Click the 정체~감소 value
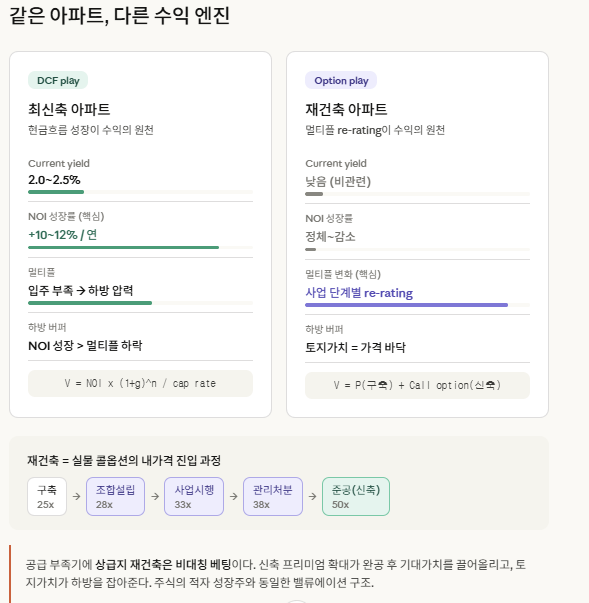Image resolution: width=589 pixels, height=603 pixels. [x=330, y=237]
